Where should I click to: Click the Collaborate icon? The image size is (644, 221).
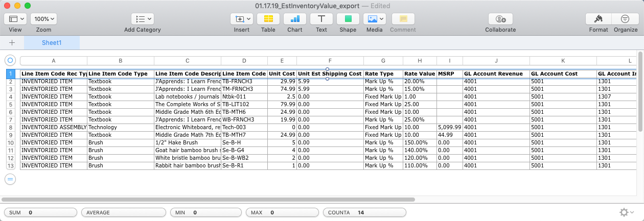click(500, 19)
